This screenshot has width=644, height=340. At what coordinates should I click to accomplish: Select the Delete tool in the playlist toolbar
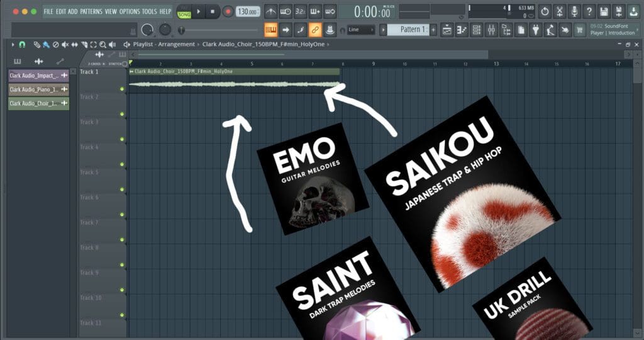pos(56,45)
